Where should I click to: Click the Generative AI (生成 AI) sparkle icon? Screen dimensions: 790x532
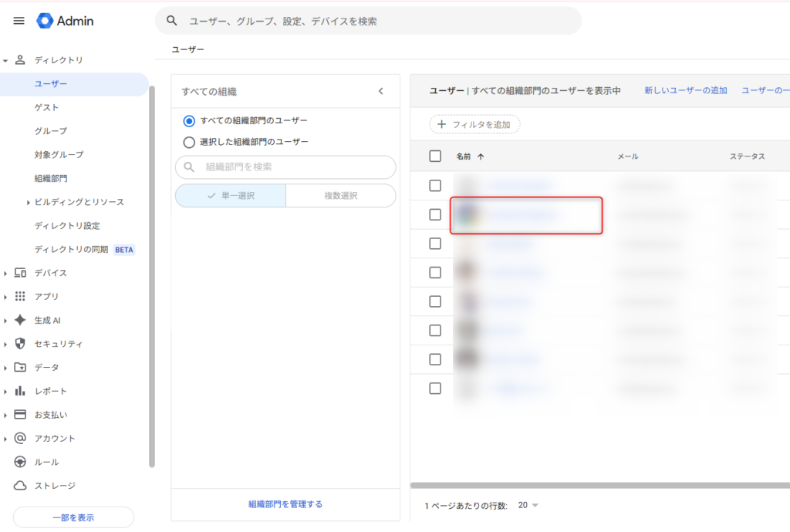(x=21, y=320)
